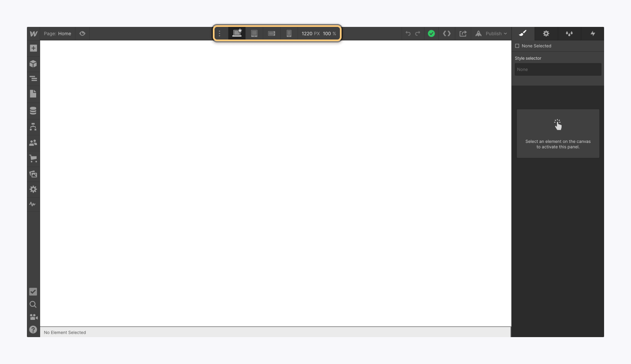The height and width of the screenshot is (364, 631).
Task: Open the Webflow logo menu
Action: pos(33,34)
